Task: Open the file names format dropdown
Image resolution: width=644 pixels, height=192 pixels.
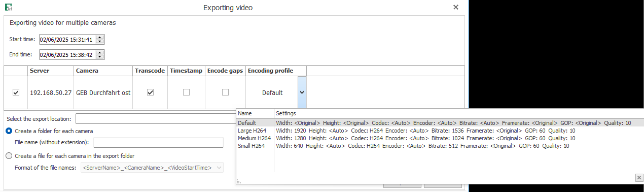Action: tap(219, 167)
